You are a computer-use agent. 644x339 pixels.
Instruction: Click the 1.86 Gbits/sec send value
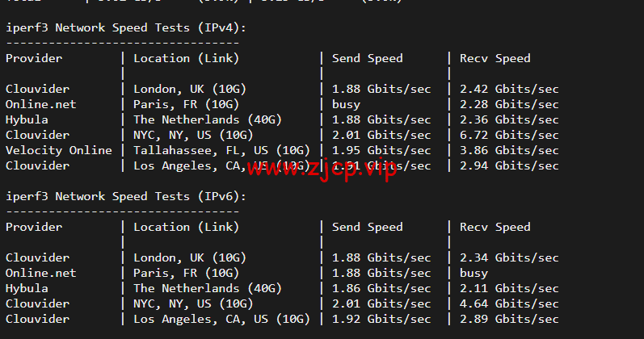point(381,288)
